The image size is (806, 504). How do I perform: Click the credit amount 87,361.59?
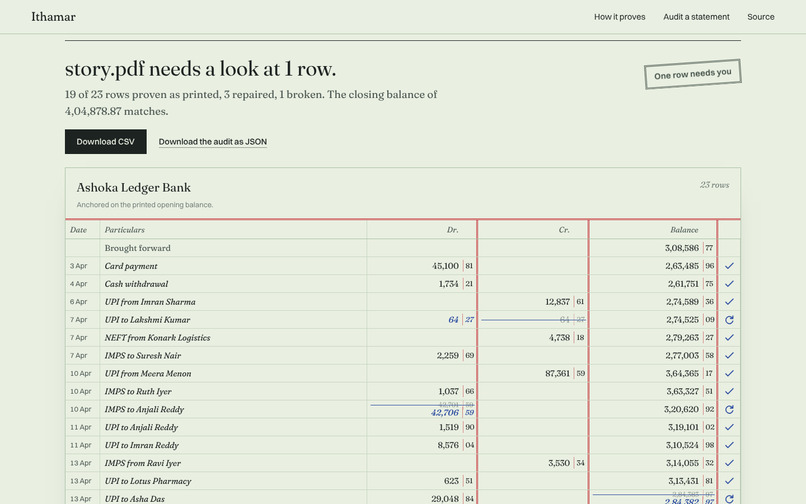(564, 373)
